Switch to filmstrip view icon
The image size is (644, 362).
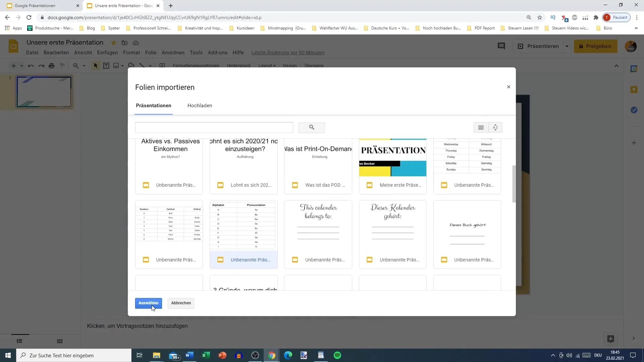pos(19,341)
